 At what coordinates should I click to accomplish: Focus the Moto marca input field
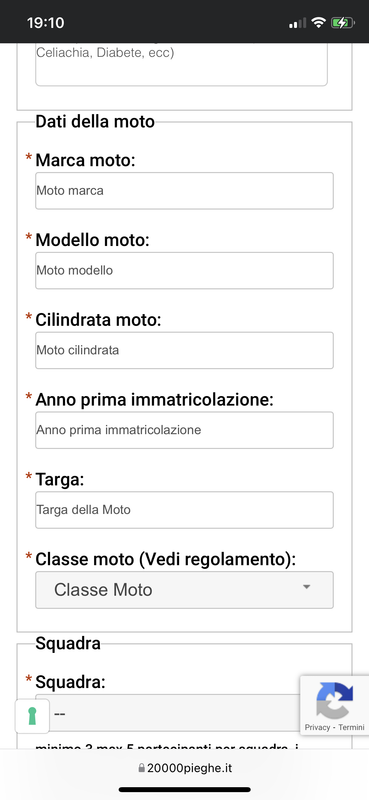184,191
